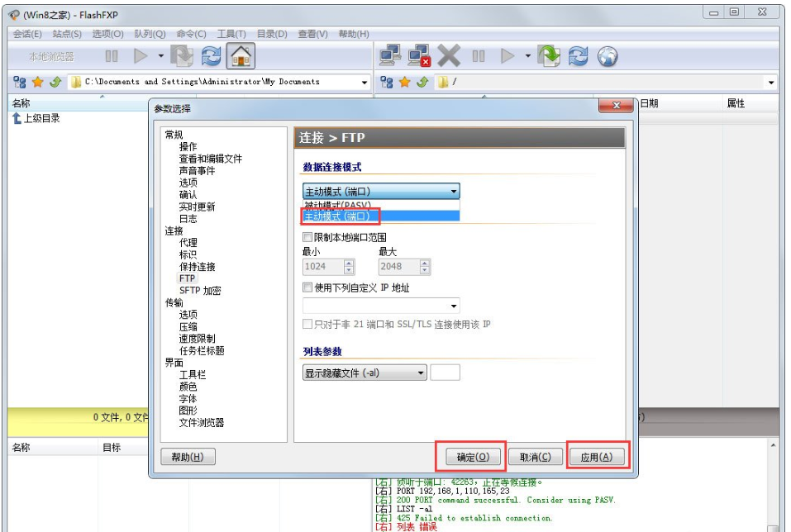Select 查看和编辑文件 in the settings tree

[x=211, y=159]
